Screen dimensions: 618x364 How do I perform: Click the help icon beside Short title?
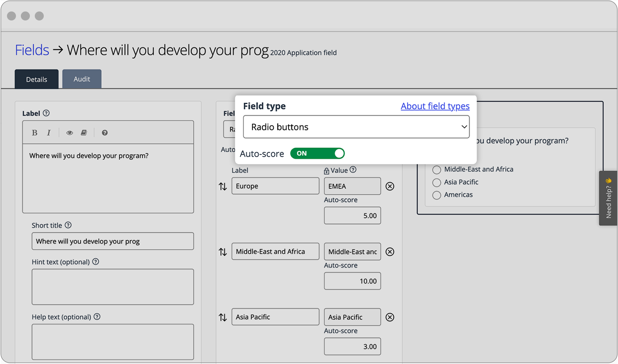[68, 225]
